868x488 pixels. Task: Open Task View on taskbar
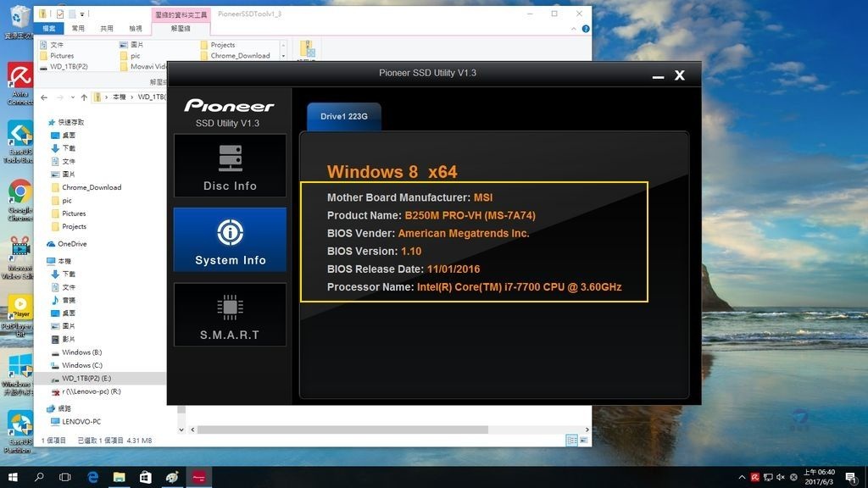tap(65, 477)
